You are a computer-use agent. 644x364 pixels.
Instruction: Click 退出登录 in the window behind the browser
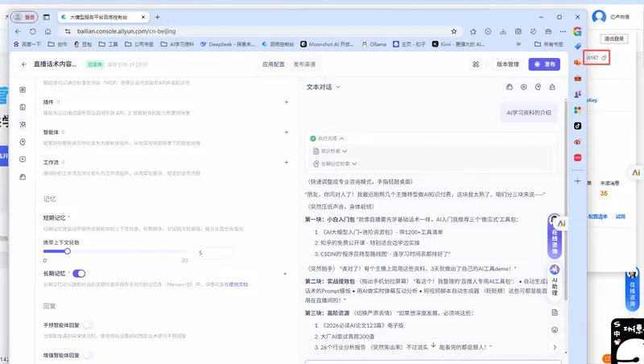(614, 39)
